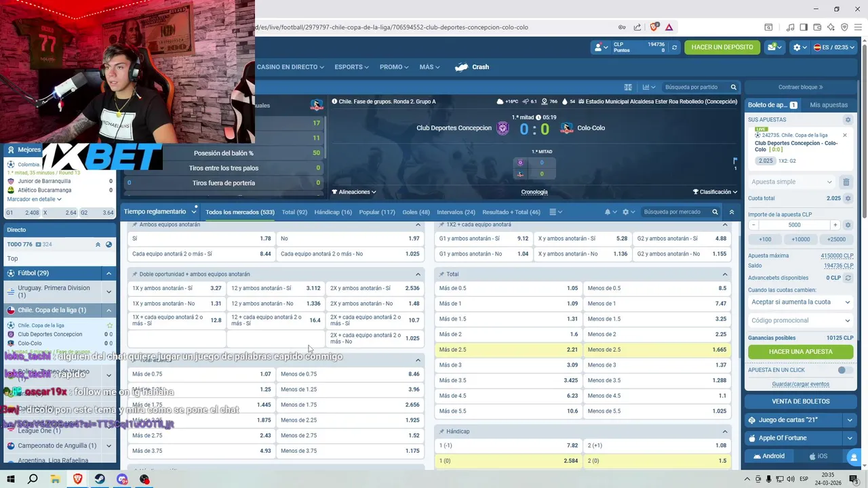The height and width of the screenshot is (488, 868).
Task: Click the Brave Shields lion icon
Action: pyautogui.click(x=654, y=27)
